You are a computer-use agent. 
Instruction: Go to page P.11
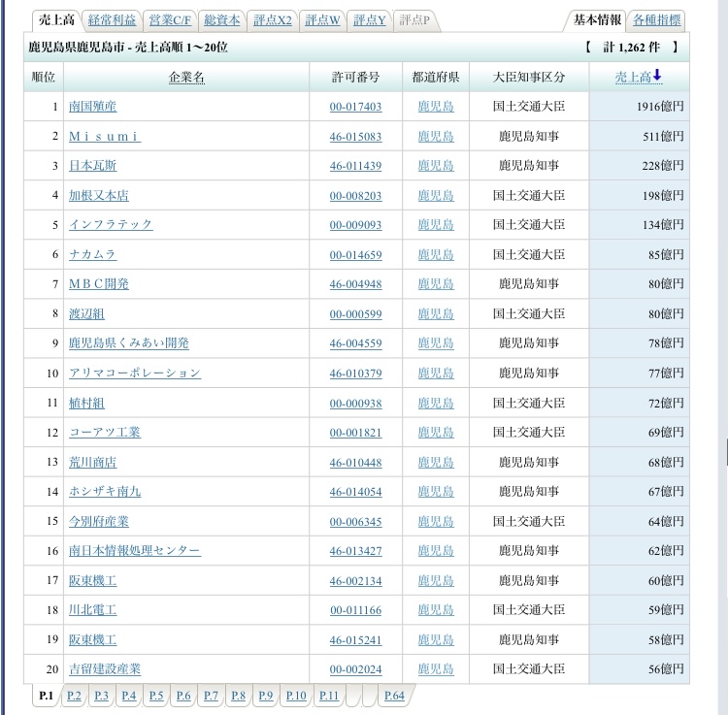tap(329, 696)
